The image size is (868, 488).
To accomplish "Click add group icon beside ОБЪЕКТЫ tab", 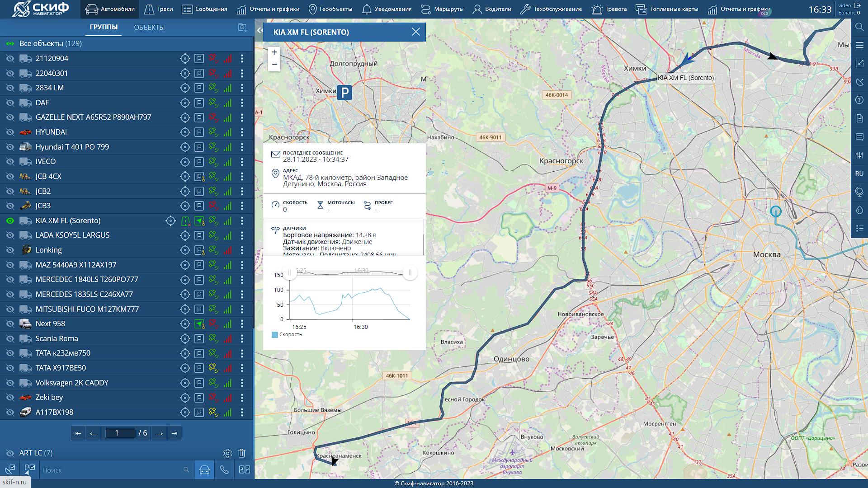I will coord(243,28).
